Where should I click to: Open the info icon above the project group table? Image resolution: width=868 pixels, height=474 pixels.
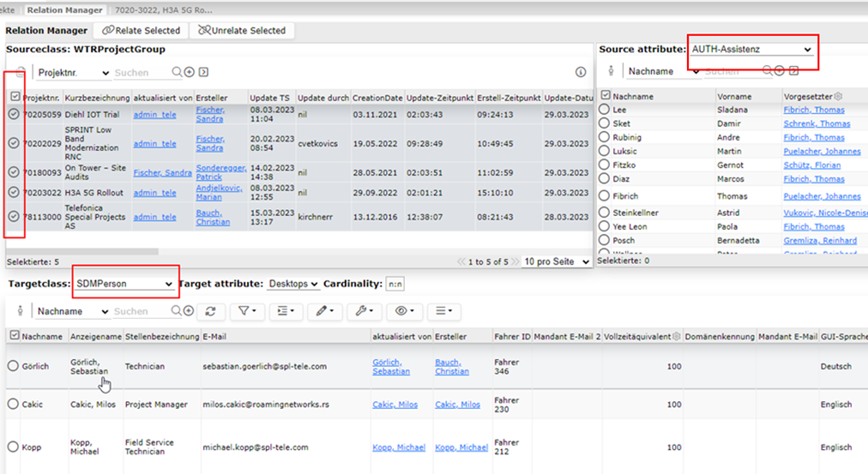[580, 72]
